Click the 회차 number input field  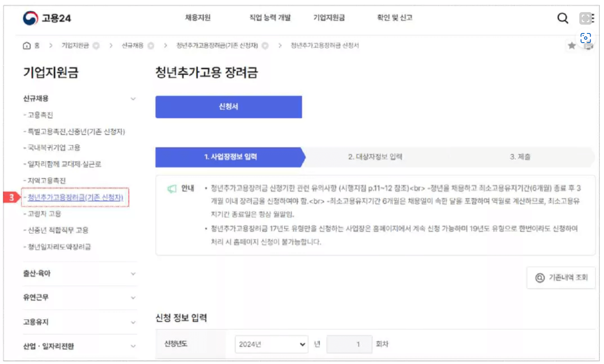349,344
